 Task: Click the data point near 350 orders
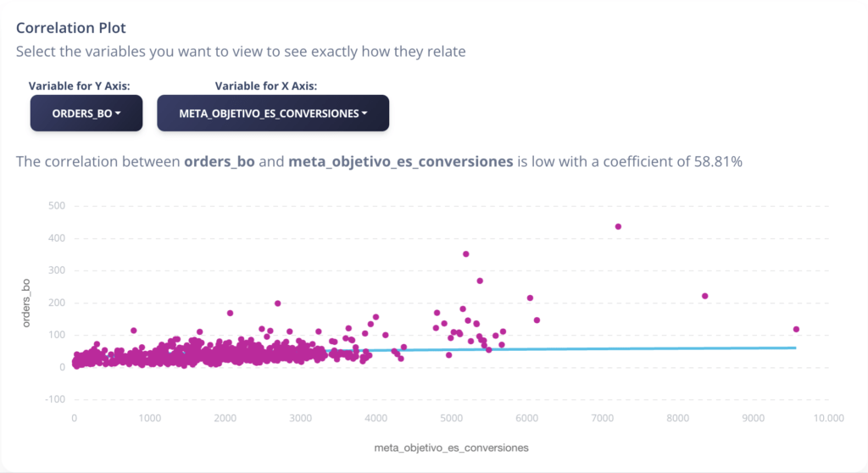point(466,254)
